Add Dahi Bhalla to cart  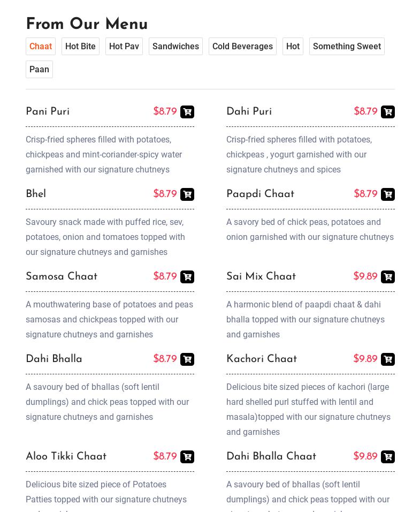click(187, 359)
